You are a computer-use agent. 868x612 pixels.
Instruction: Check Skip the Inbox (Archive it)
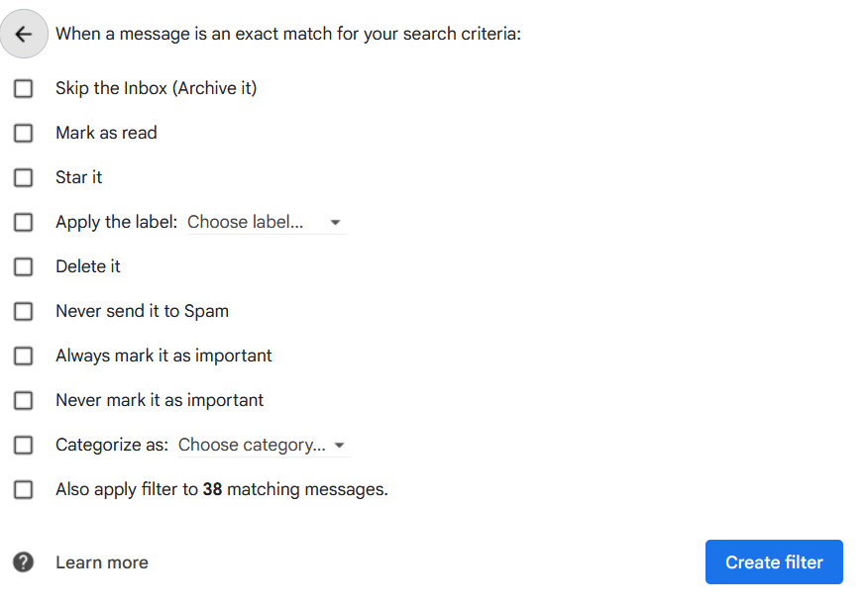[23, 88]
